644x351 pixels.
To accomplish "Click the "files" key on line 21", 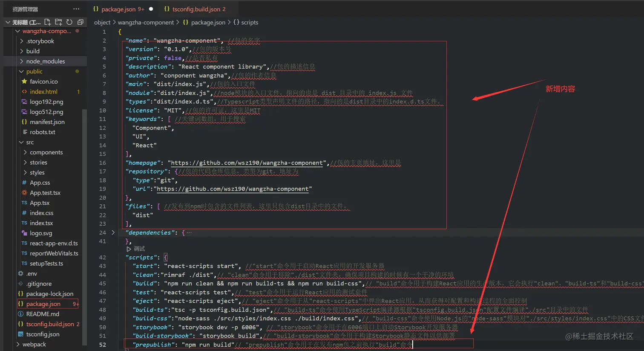I will pyautogui.click(x=138, y=206).
